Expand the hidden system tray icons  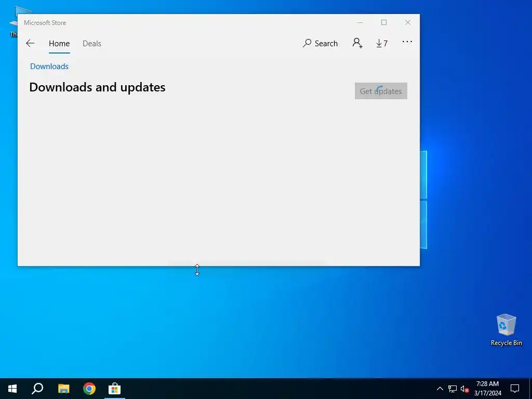(440, 389)
